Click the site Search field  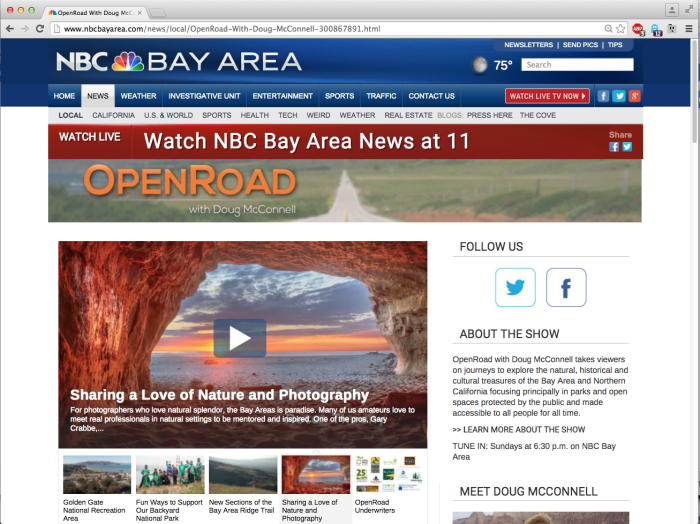577,65
